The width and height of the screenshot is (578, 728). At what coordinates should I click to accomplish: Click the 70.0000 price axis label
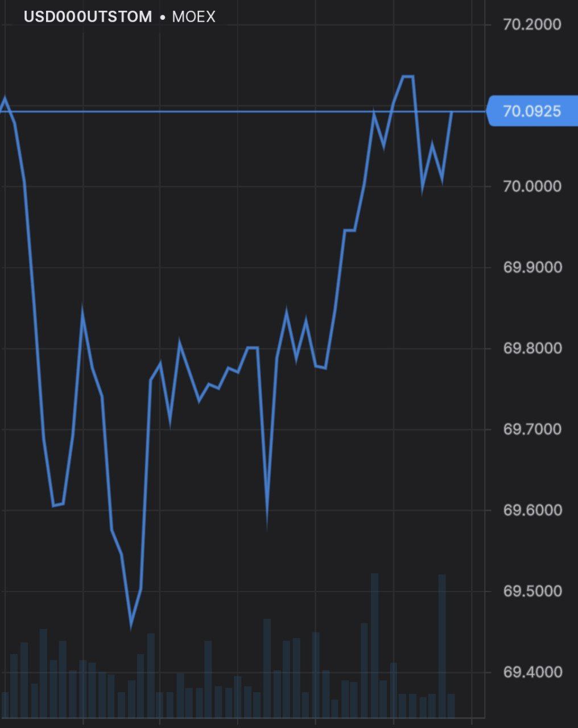tap(532, 187)
